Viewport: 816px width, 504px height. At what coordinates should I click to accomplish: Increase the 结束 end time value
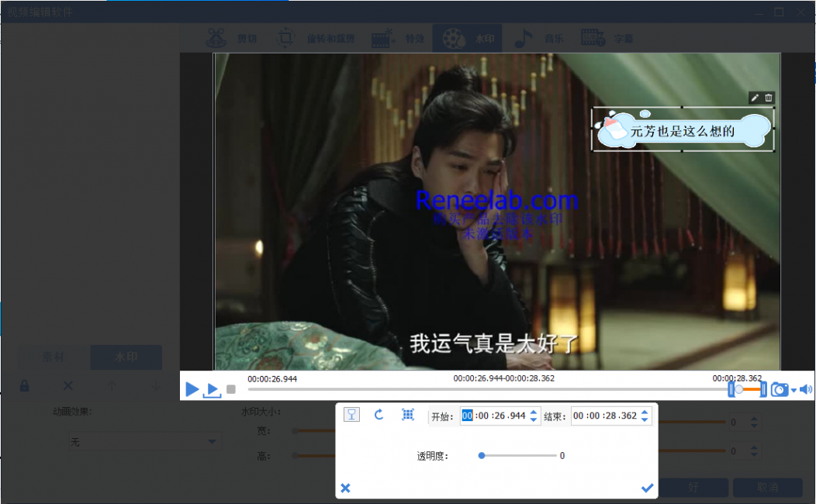coord(645,412)
